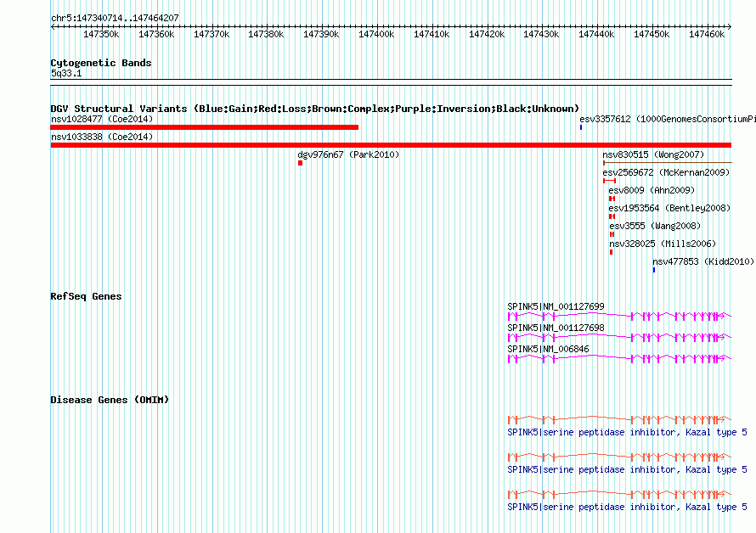
Task: Select the red glyph under esv2569672
Action: [609, 181]
